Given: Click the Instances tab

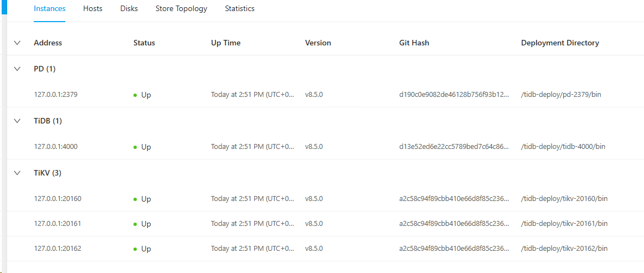Looking at the screenshot, I should (x=49, y=9).
